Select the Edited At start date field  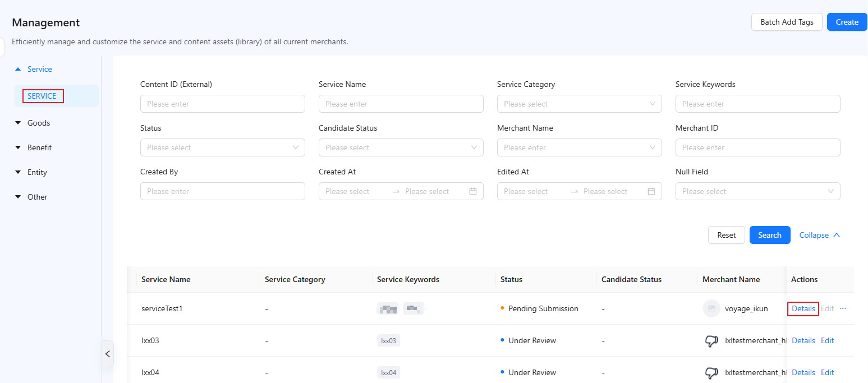[x=534, y=191]
